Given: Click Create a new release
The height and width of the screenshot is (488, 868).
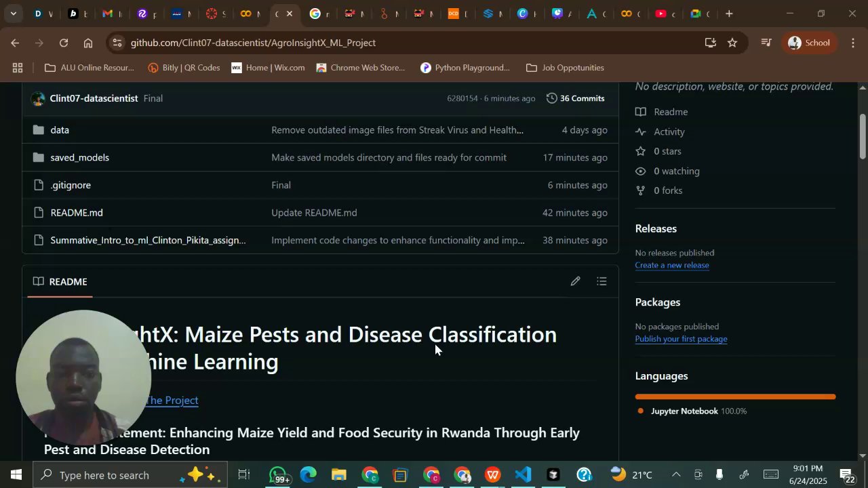Looking at the screenshot, I should click(672, 265).
